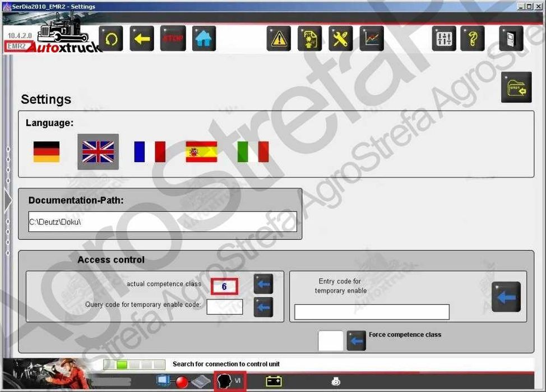546x392 pixels.
Task: Click the connection search progress bar
Action: (x=134, y=365)
